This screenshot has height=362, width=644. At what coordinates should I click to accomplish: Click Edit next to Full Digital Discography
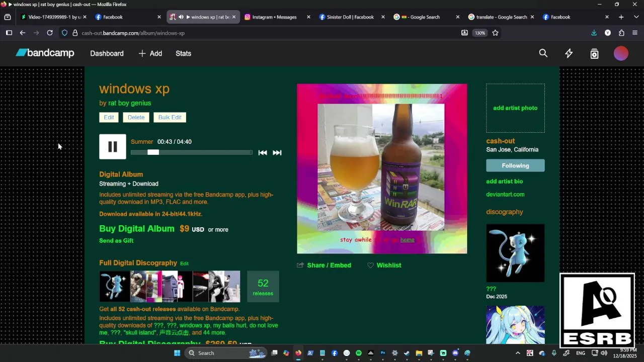click(x=184, y=263)
